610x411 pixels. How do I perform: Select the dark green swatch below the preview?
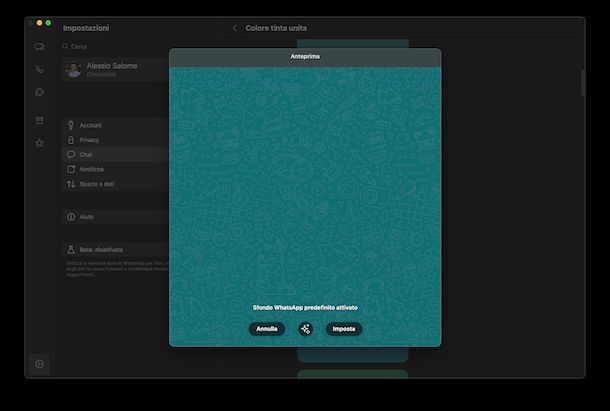coord(353,374)
